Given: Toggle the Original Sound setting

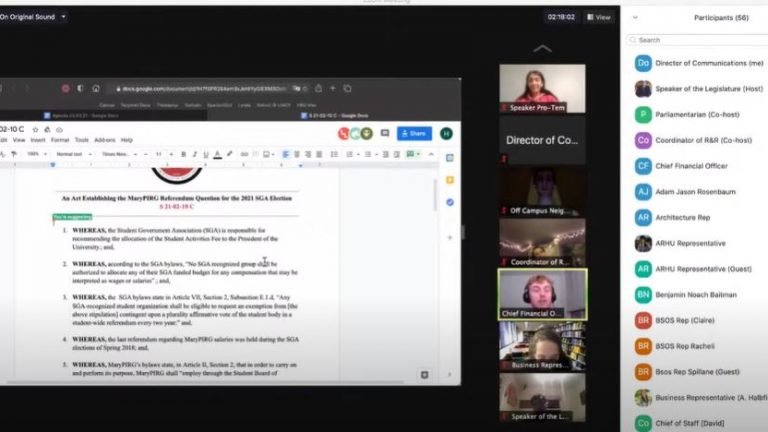Looking at the screenshot, I should click(x=26, y=17).
